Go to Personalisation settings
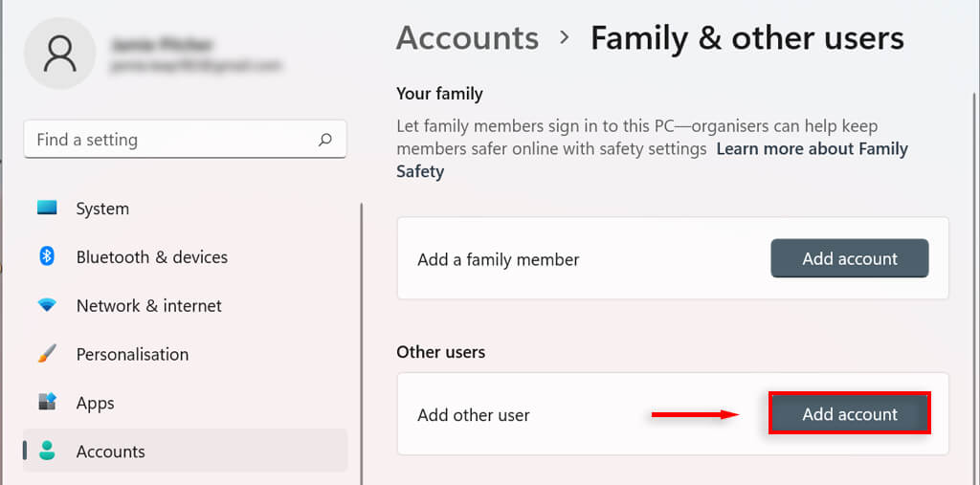Image resolution: width=980 pixels, height=485 pixels. 132,354
